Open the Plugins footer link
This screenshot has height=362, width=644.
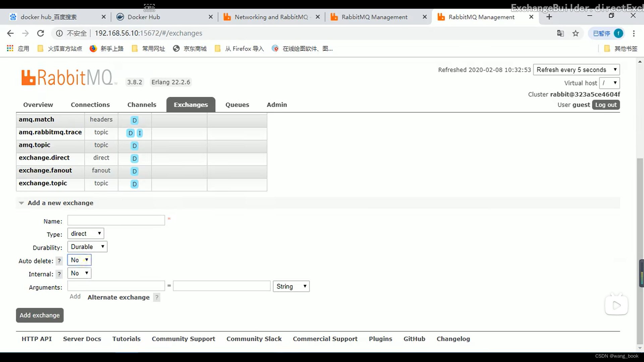(380, 339)
